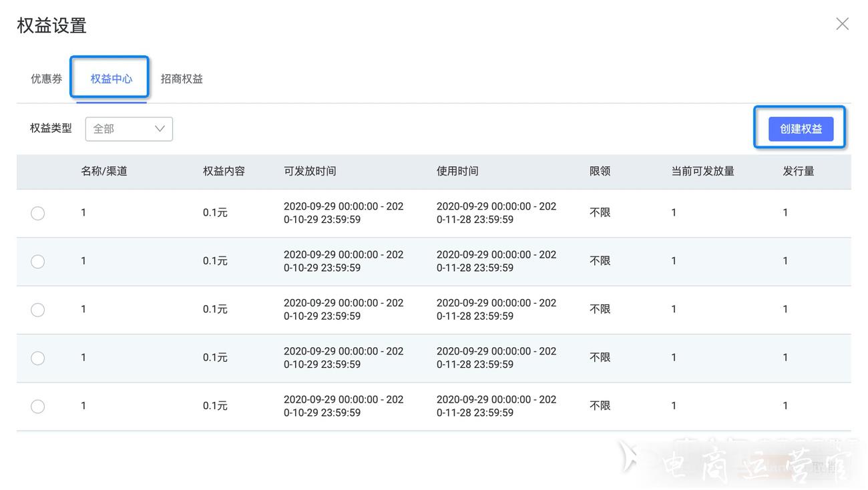Close the 权益设置 dialog with the X
Screen dimensions: 868x490
842,24
